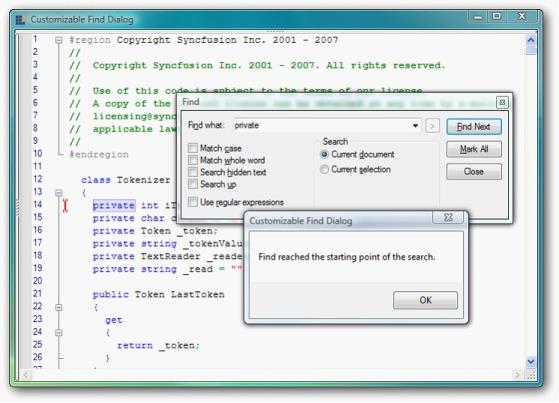This screenshot has height=403, width=559.
Task: Collapse the get block on line 24
Action: point(59,333)
